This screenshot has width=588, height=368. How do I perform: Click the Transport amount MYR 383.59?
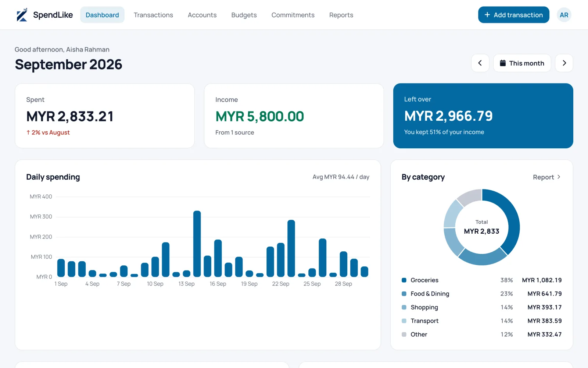[x=545, y=321]
